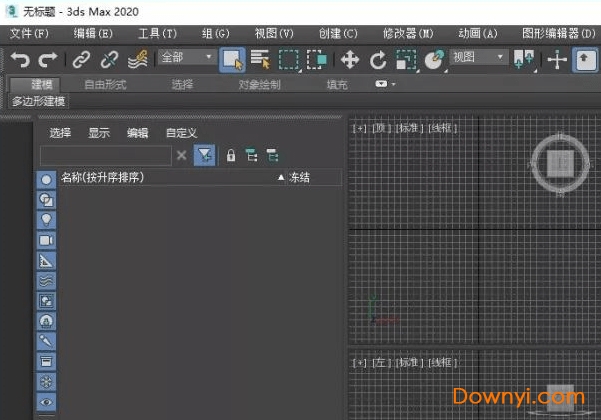Click the Redo arrow in main toolbar
The image size is (601, 420).
coord(46,59)
